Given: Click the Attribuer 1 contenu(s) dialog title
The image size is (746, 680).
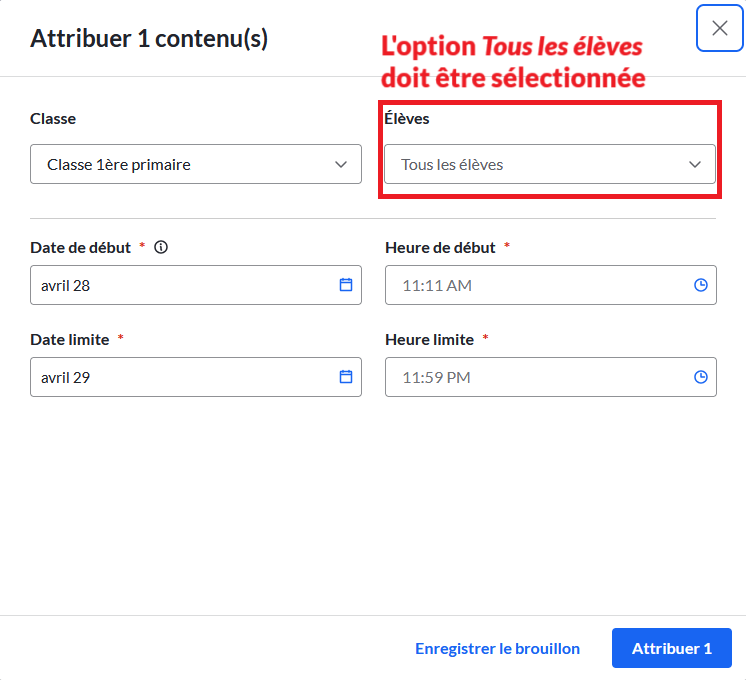Looking at the screenshot, I should click(149, 39).
